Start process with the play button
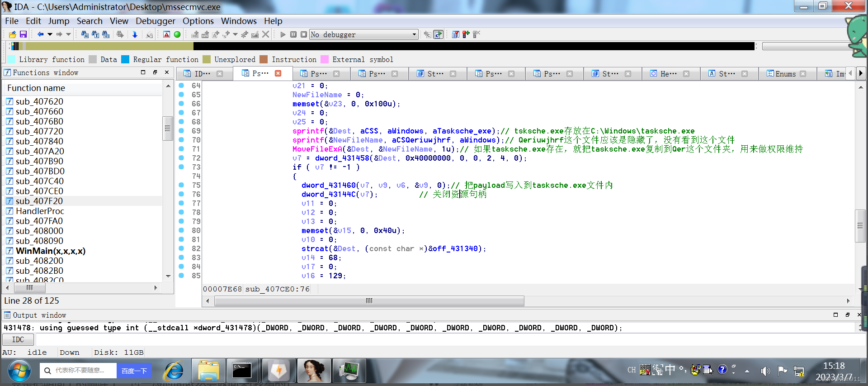The width and height of the screenshot is (868, 386). [x=283, y=34]
